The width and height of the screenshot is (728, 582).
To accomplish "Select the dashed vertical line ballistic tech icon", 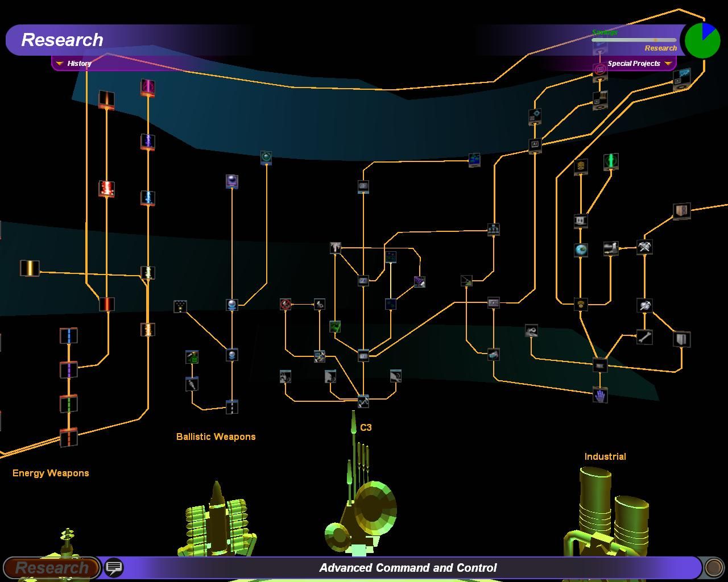I will coord(231,407).
